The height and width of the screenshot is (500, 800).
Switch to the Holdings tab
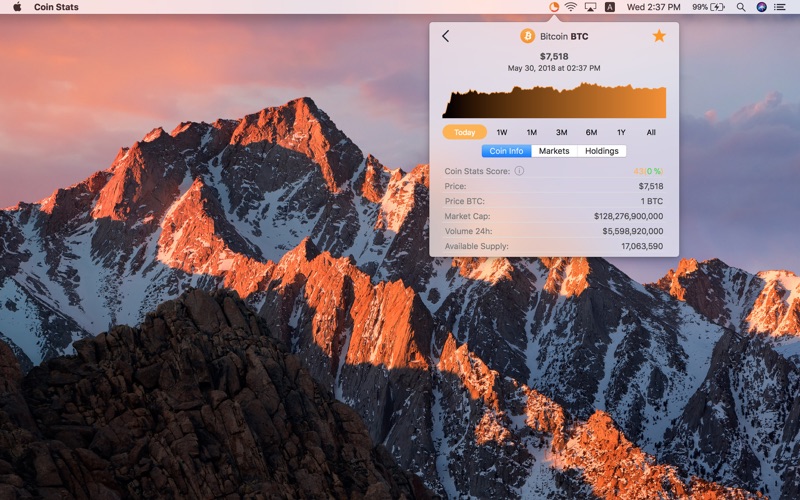click(x=602, y=151)
